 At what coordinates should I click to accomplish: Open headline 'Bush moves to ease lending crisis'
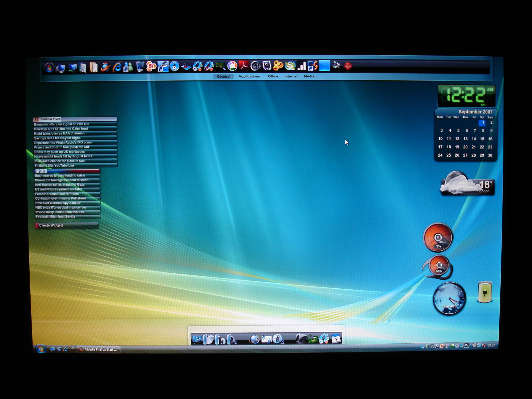67,175
